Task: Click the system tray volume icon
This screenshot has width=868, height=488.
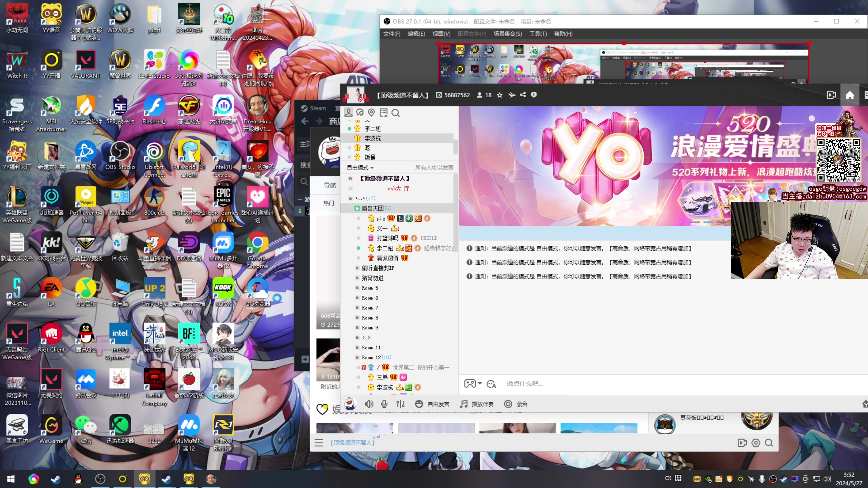Action: tap(828, 479)
